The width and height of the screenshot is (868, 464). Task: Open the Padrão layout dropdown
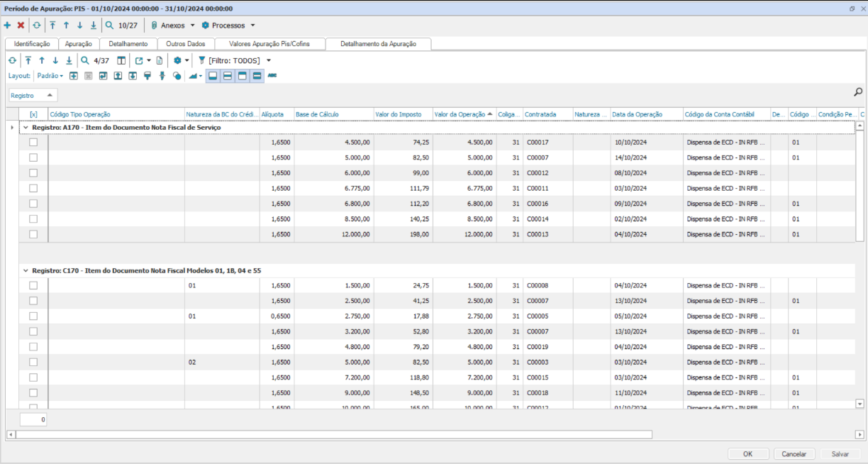click(x=50, y=75)
